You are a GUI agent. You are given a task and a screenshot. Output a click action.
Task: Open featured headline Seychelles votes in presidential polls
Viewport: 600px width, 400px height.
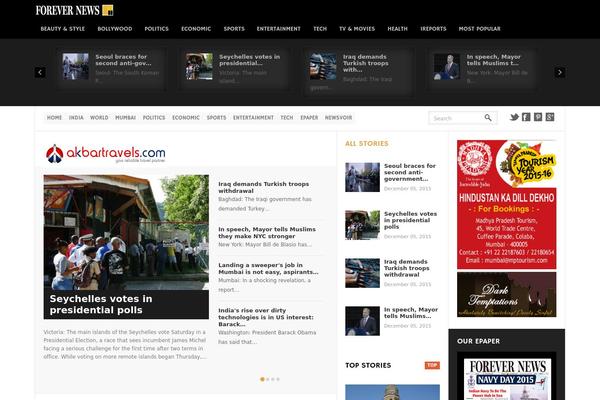(101, 304)
